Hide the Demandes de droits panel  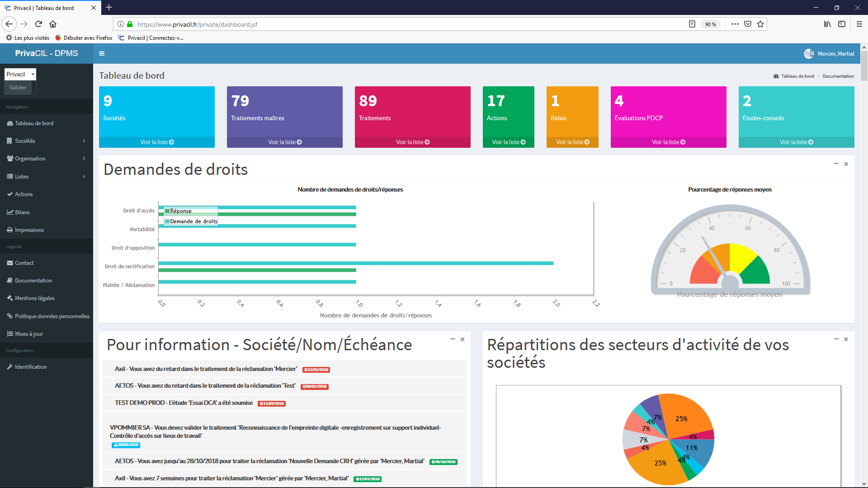(x=836, y=164)
